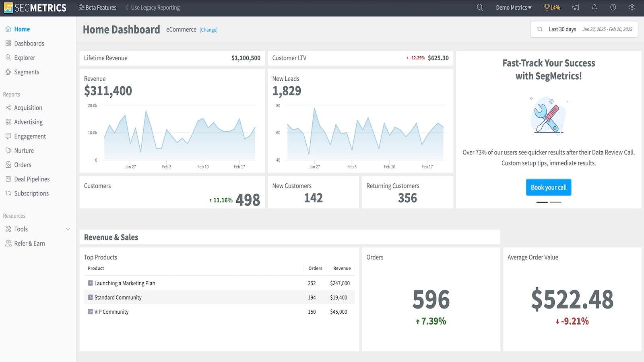Click the Beta Features toggle item
644x362 pixels.
(97, 7)
